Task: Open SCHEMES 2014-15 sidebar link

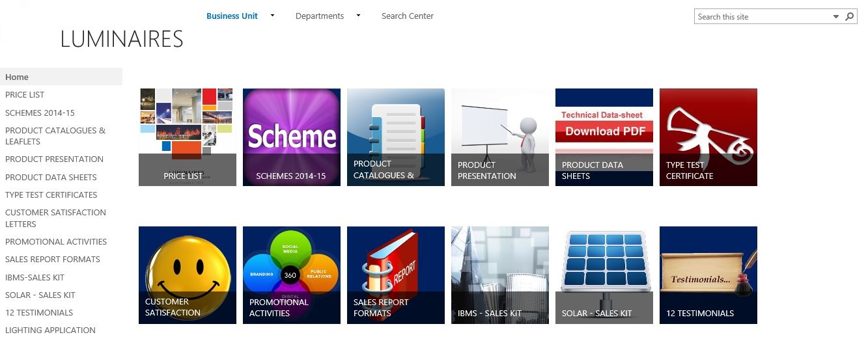Action: pos(40,113)
